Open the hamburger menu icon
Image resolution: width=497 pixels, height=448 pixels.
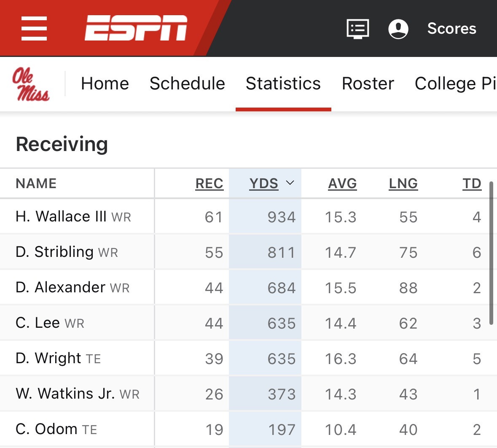[x=34, y=29]
